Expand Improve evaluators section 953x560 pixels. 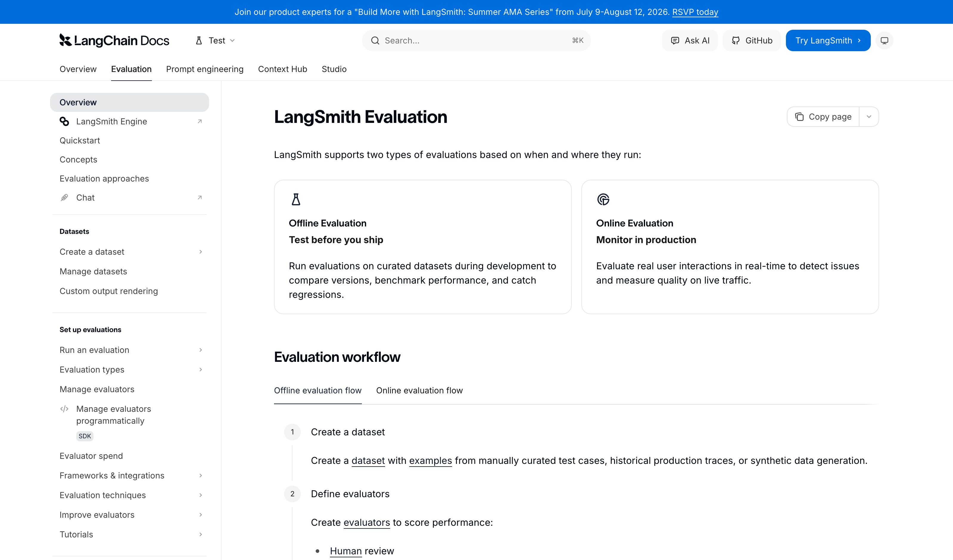click(x=200, y=515)
